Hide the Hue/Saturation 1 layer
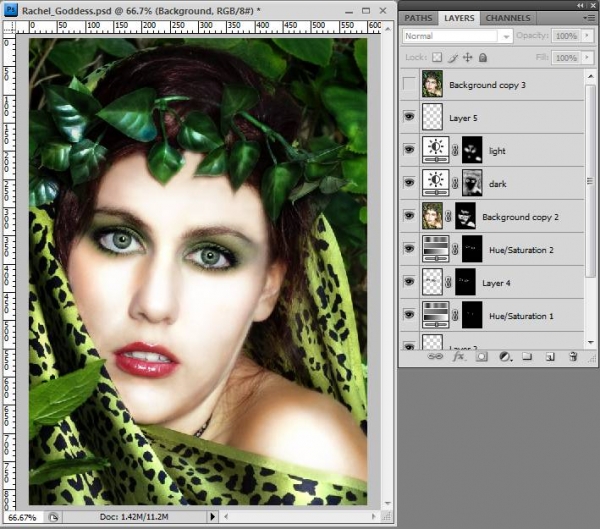The width and height of the screenshot is (600, 529). point(409,315)
